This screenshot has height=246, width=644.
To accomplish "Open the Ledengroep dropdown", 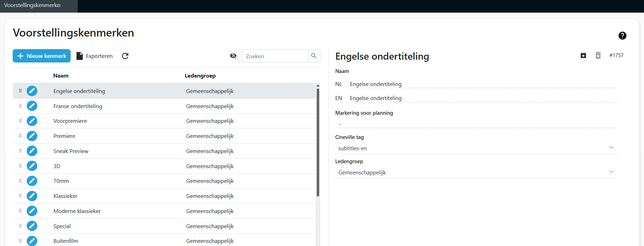I will (611, 172).
